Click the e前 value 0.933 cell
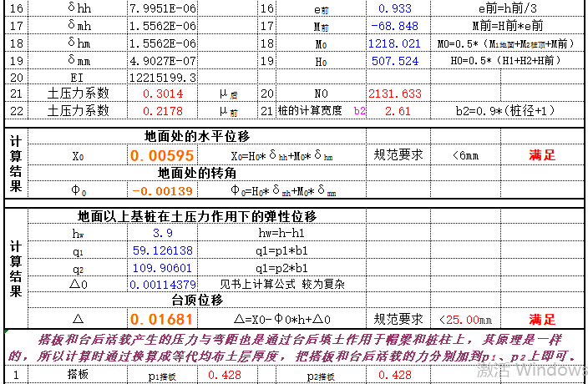Viewport: 588px width, 384px height. click(x=398, y=8)
